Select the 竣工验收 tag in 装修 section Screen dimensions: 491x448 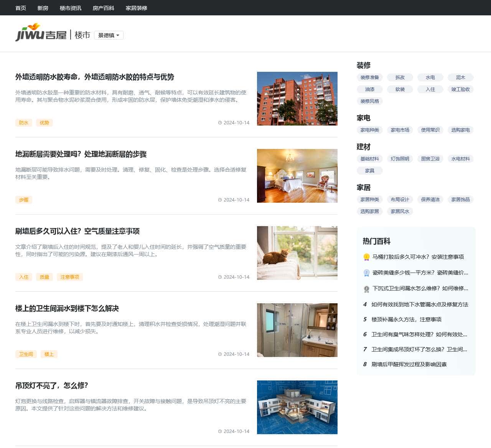461,89
